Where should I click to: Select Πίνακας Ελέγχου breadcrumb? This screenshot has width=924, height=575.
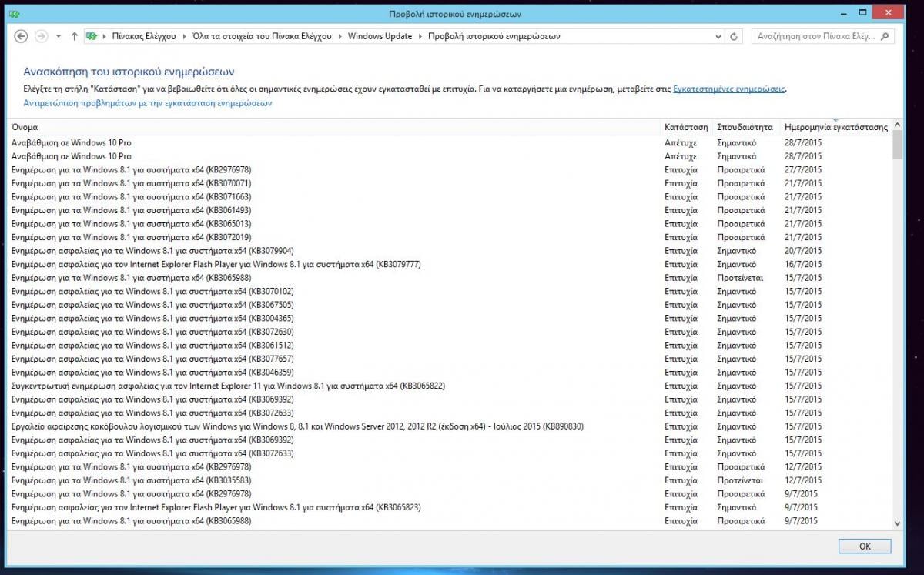click(x=143, y=36)
